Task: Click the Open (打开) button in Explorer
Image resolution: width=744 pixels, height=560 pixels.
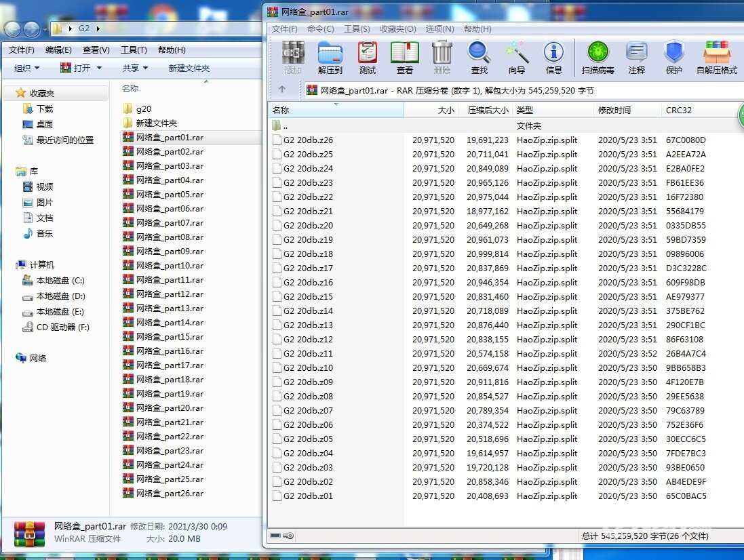Action: click(76, 68)
